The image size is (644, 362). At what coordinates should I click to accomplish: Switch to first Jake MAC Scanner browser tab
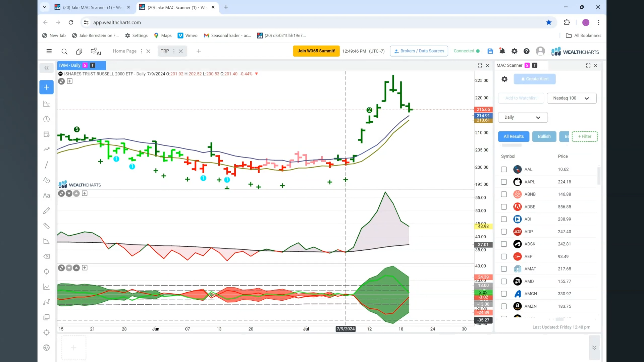[92, 7]
